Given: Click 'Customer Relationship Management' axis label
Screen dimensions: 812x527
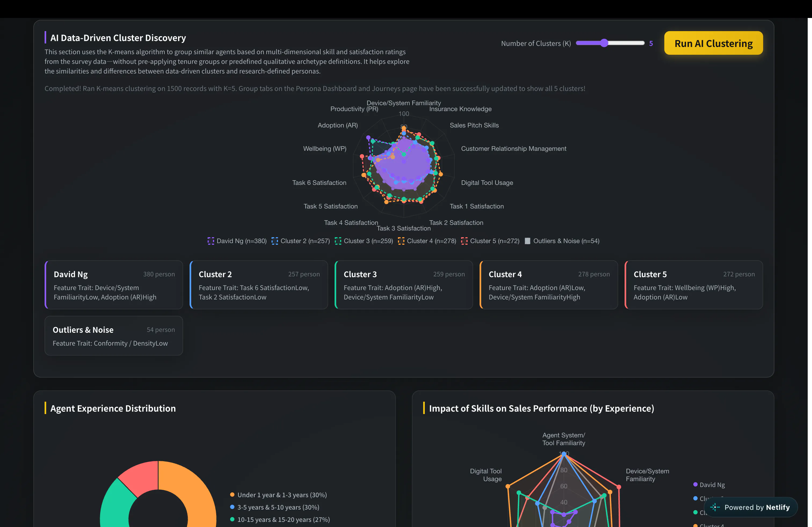Looking at the screenshot, I should click(x=513, y=149).
